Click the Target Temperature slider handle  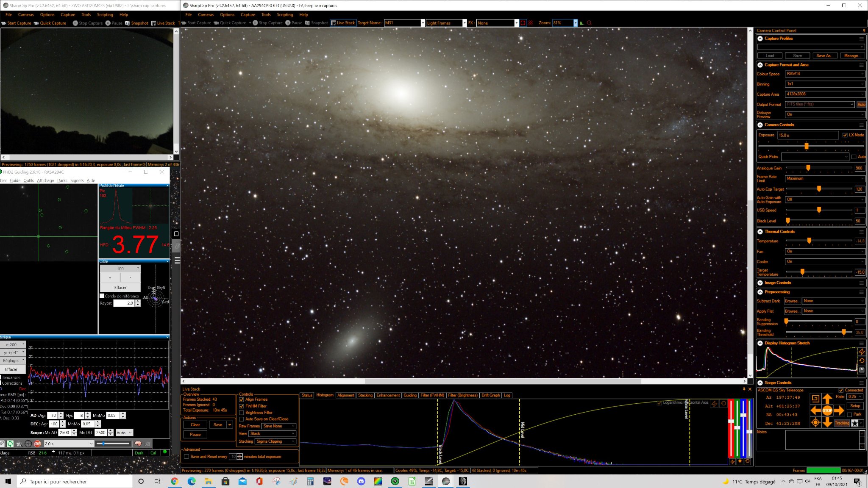coord(802,272)
